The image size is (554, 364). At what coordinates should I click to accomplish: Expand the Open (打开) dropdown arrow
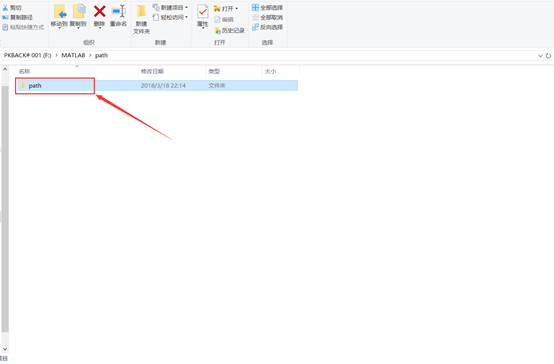(x=237, y=8)
